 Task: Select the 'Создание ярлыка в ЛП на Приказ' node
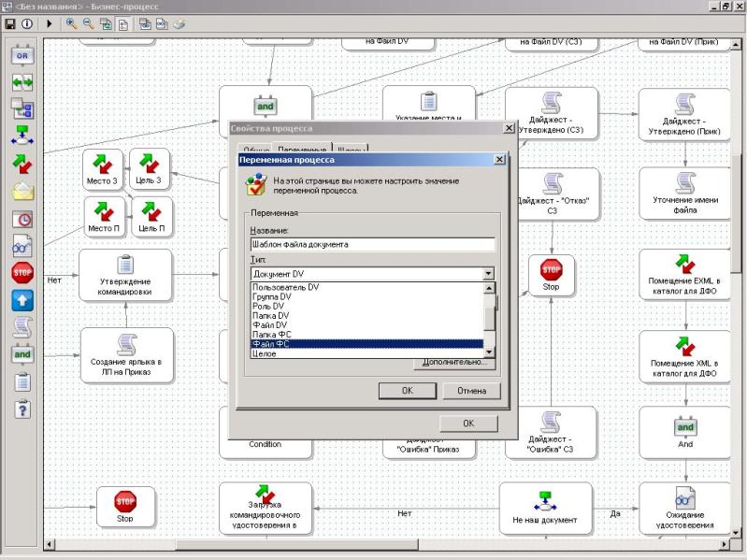126,355
